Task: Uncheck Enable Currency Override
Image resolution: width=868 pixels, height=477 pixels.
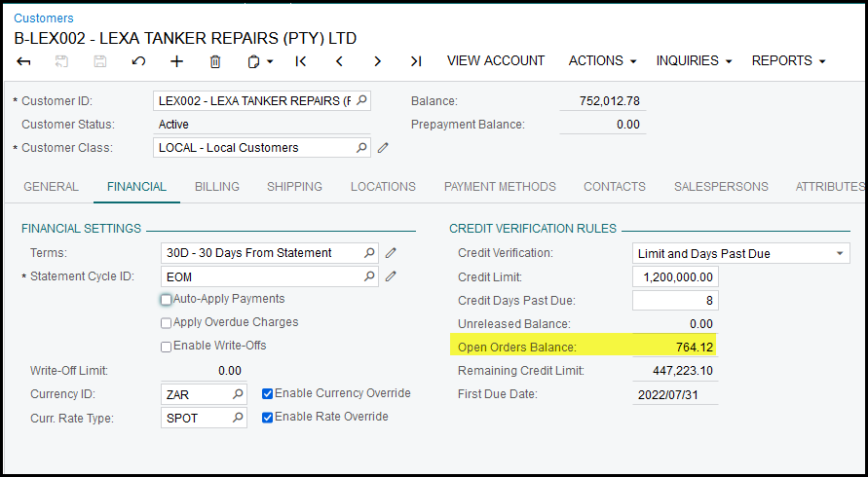Action: click(268, 394)
